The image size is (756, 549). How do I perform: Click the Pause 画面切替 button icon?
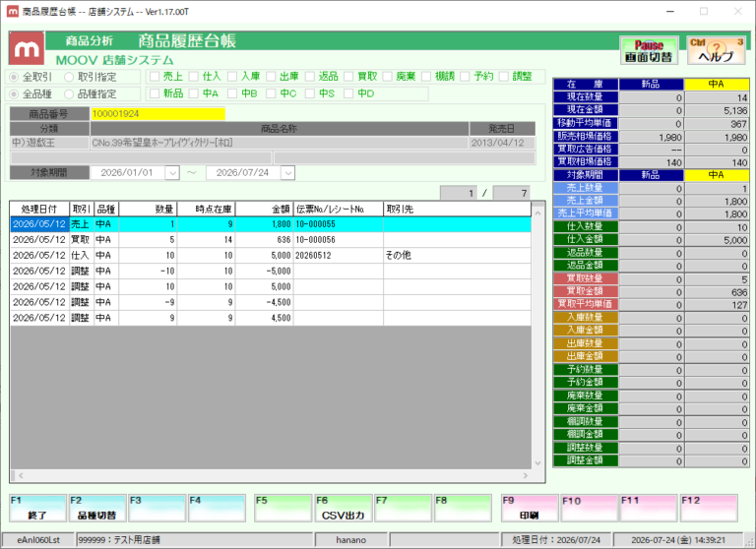point(649,50)
